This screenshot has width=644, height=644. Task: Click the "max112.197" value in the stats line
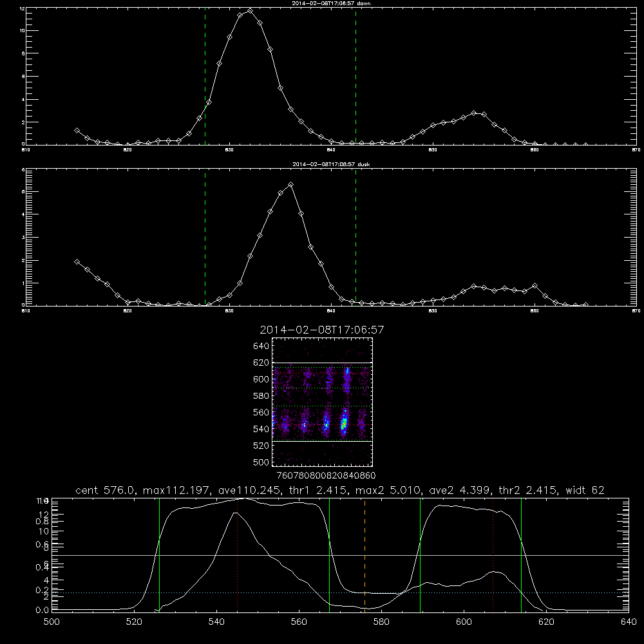pyautogui.click(x=176, y=490)
